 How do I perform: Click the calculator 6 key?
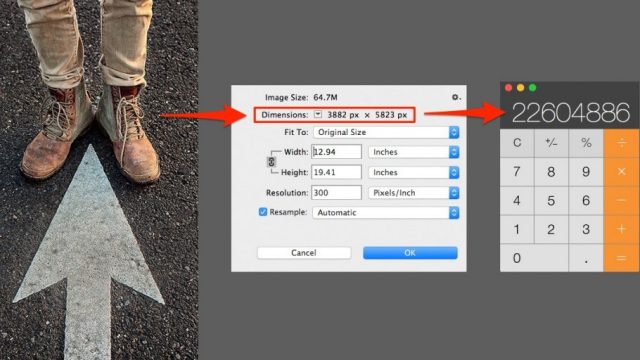pos(586,200)
